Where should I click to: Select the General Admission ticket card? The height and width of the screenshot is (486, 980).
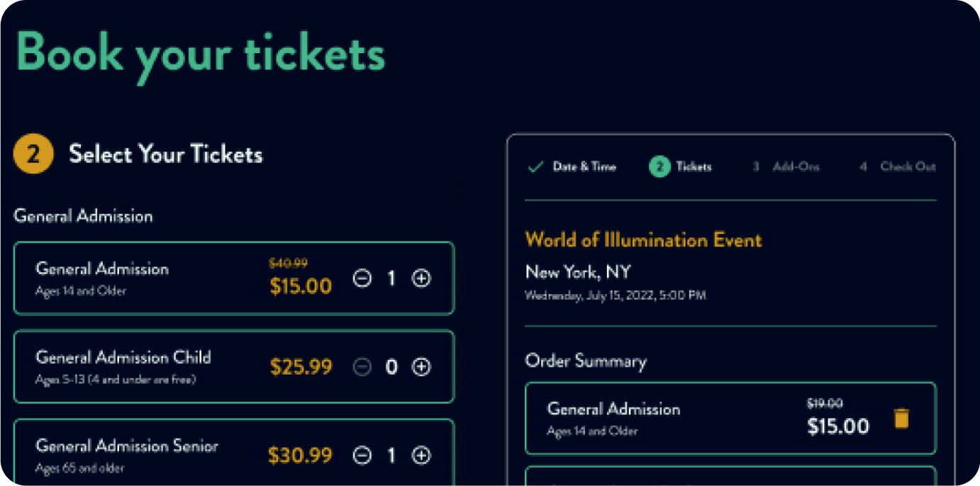(234, 278)
